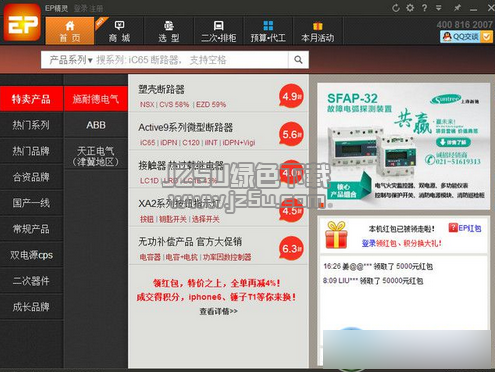
Task: Click the 功率因数控制器 link
Action: (227, 257)
